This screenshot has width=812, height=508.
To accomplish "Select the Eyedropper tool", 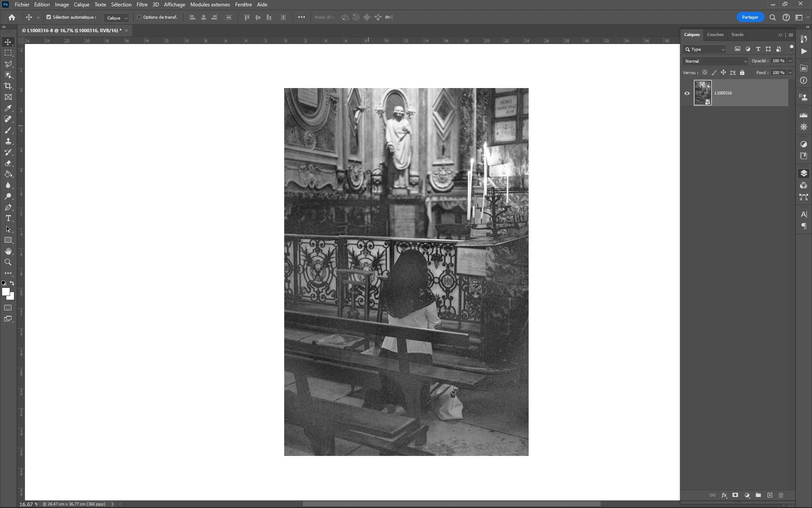I will point(8,108).
